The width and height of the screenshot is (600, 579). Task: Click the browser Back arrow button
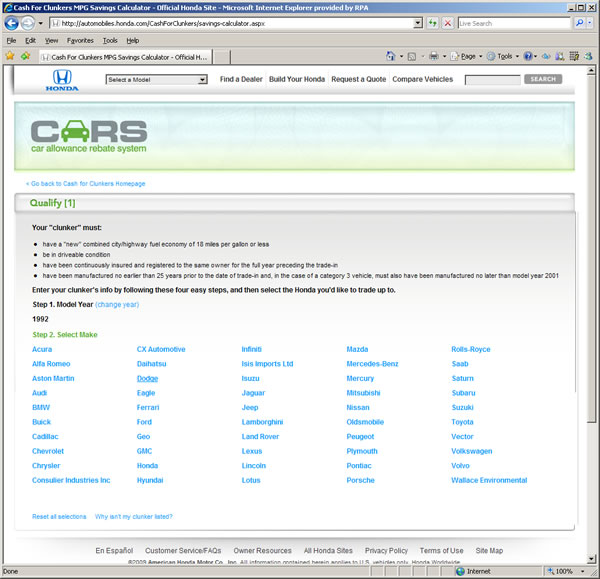click(12, 22)
